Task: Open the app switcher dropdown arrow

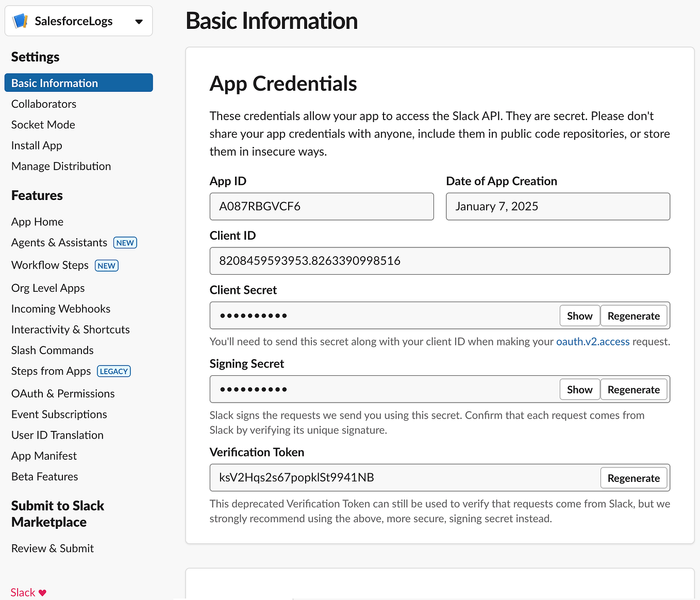Action: pyautogui.click(x=139, y=22)
